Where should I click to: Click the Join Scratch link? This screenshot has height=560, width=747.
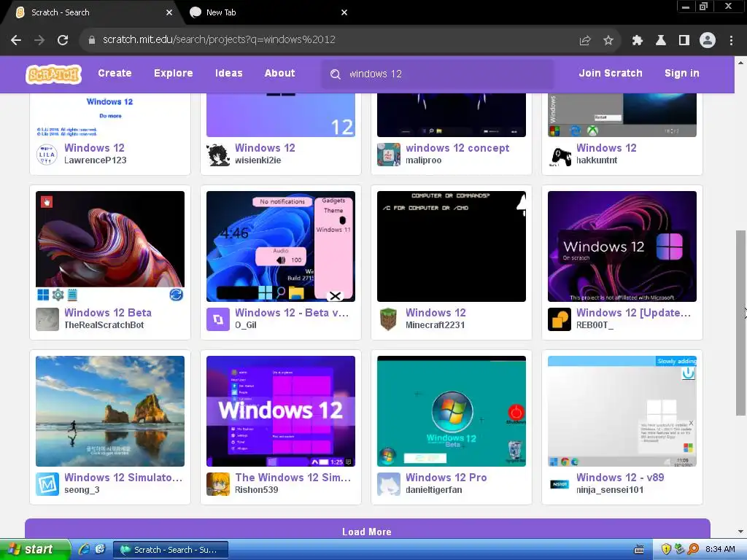click(611, 74)
